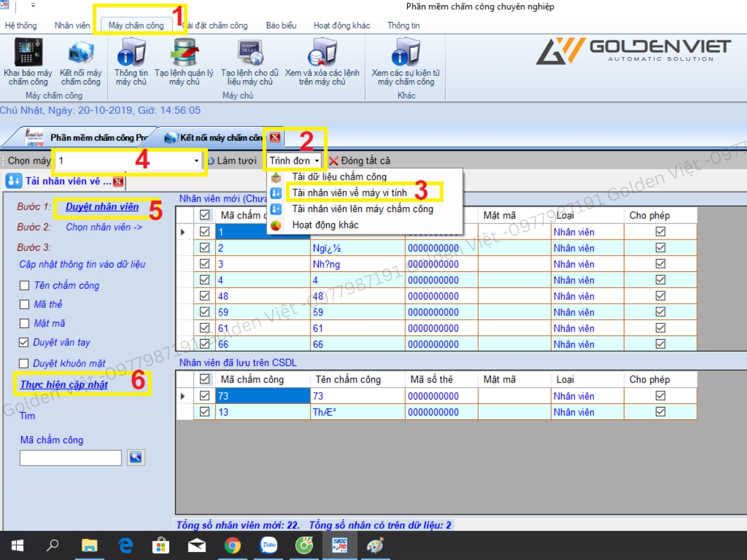Click the Duyệt nhân viên link
The width and height of the screenshot is (747, 560).
[102, 207]
